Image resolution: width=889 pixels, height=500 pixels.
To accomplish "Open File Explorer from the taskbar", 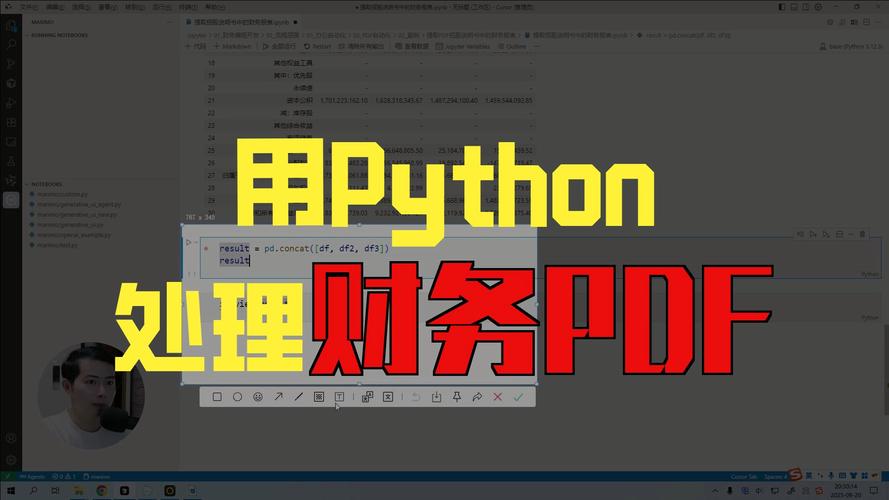I will click(x=79, y=490).
